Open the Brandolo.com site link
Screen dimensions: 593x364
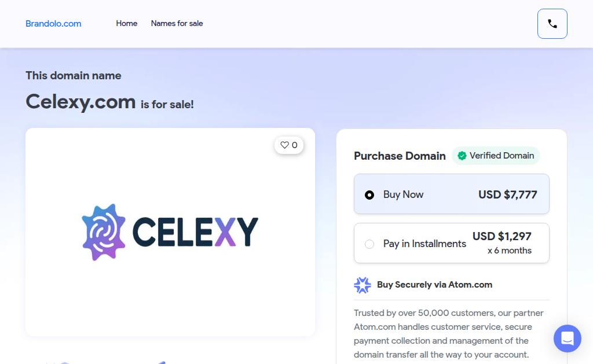click(x=53, y=24)
